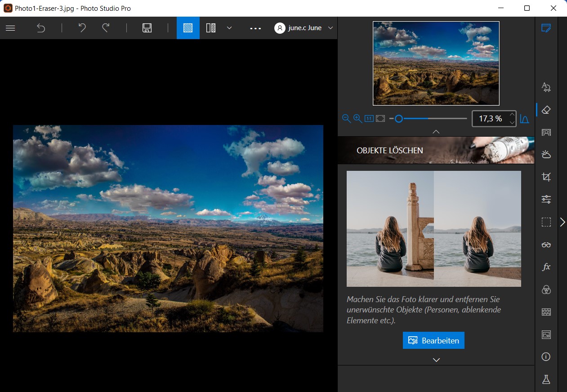The height and width of the screenshot is (392, 567).
Task: Expand the next panel with the down chevron
Action: (436, 360)
